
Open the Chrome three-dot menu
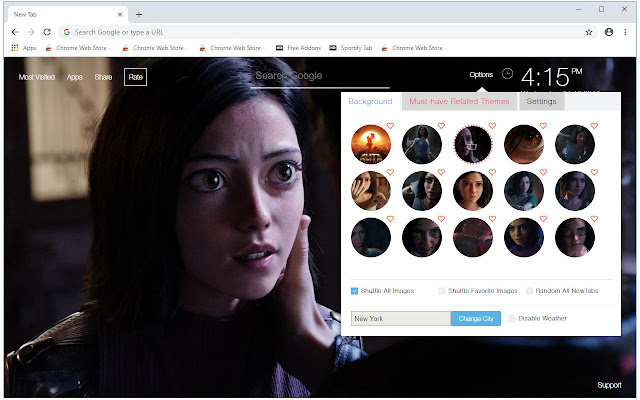tap(625, 32)
